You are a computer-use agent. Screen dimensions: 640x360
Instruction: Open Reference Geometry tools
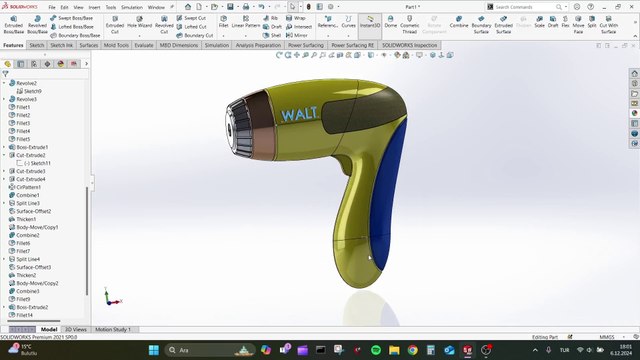[x=328, y=22]
